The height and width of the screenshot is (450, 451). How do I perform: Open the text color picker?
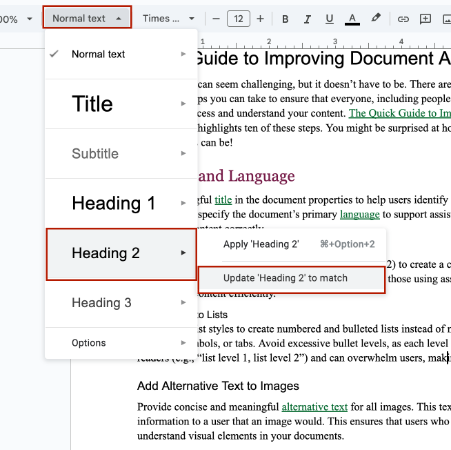(352, 19)
